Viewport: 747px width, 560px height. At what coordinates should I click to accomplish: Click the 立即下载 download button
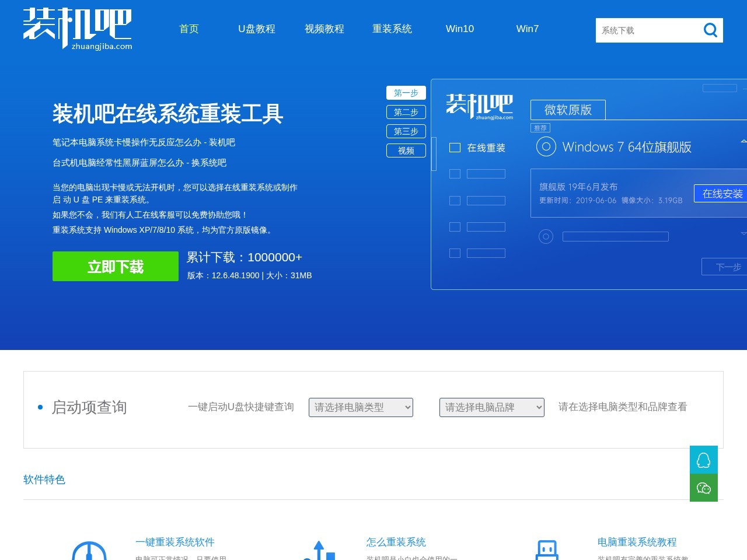tap(115, 266)
